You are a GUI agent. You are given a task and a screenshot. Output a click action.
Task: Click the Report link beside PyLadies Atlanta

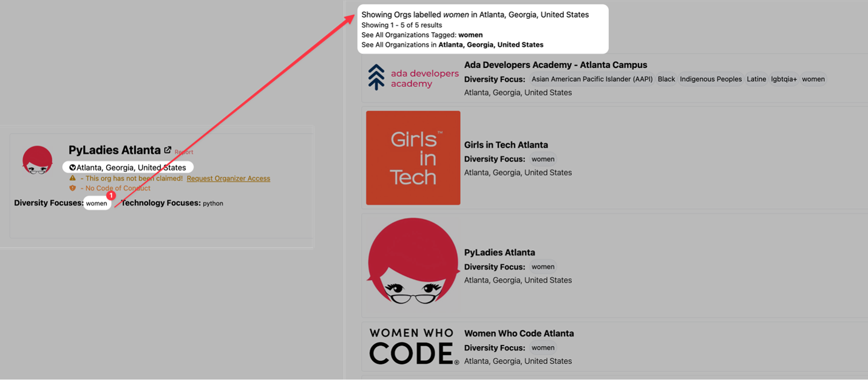point(184,152)
